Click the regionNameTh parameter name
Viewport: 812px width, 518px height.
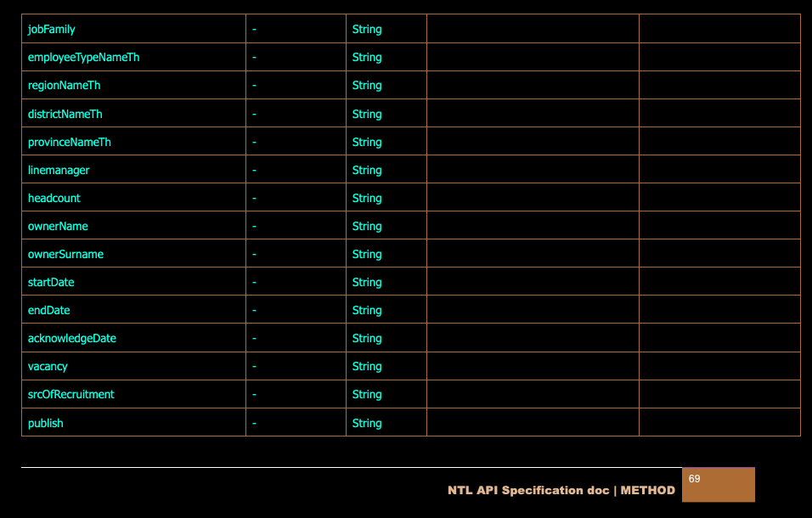(64, 86)
